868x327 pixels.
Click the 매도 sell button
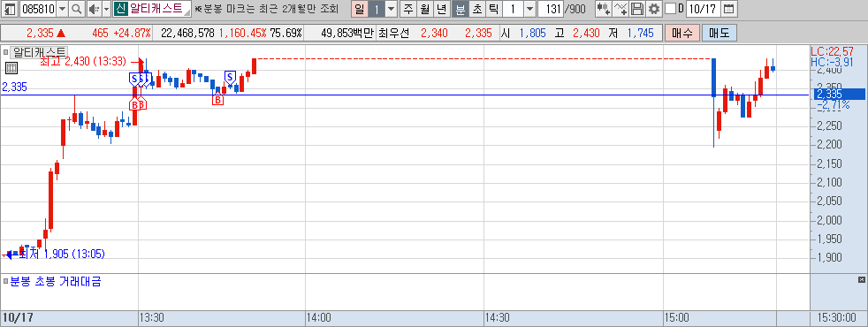(x=720, y=34)
